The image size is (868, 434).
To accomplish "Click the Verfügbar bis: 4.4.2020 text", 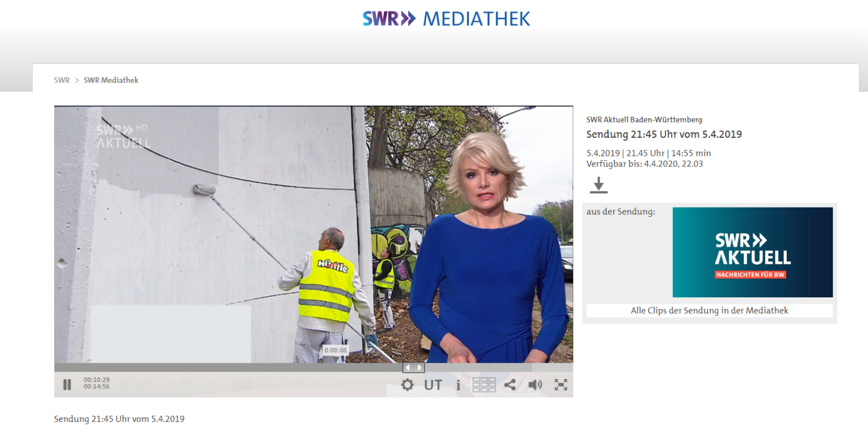I will pos(646,164).
